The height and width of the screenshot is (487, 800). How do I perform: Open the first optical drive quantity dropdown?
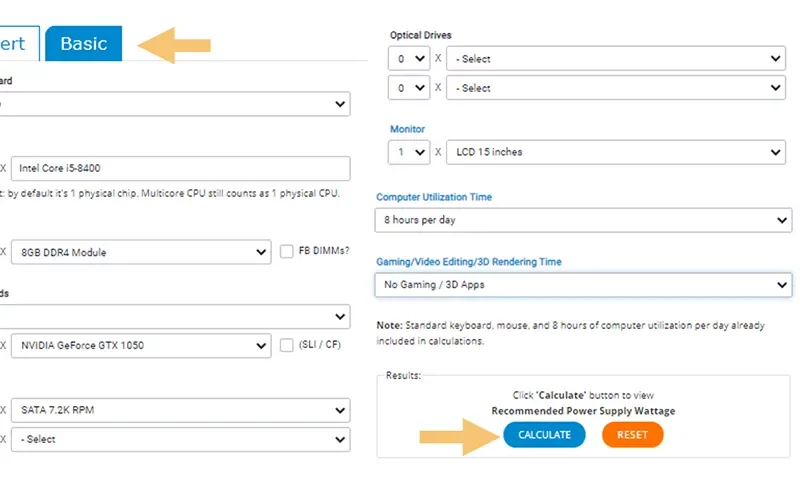409,59
